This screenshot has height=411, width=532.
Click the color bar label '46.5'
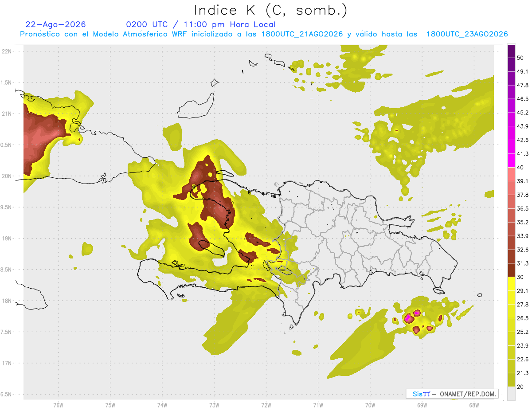[x=523, y=99]
